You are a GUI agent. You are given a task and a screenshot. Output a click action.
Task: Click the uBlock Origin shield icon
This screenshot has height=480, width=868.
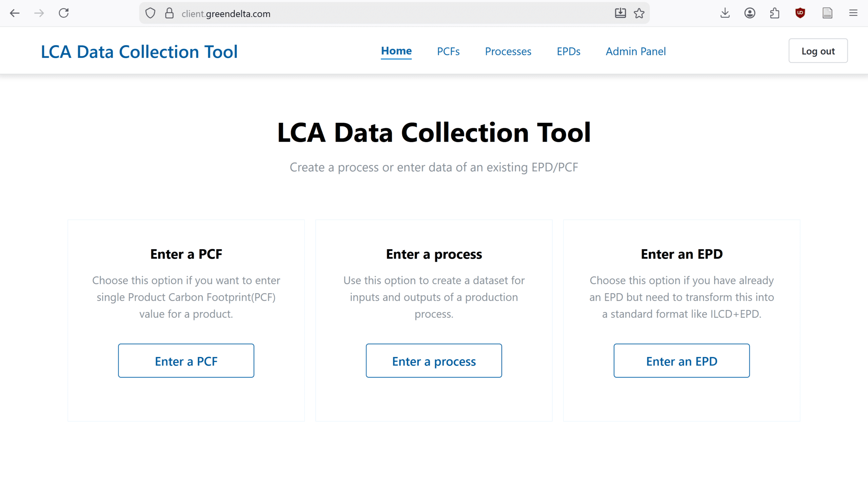click(800, 13)
